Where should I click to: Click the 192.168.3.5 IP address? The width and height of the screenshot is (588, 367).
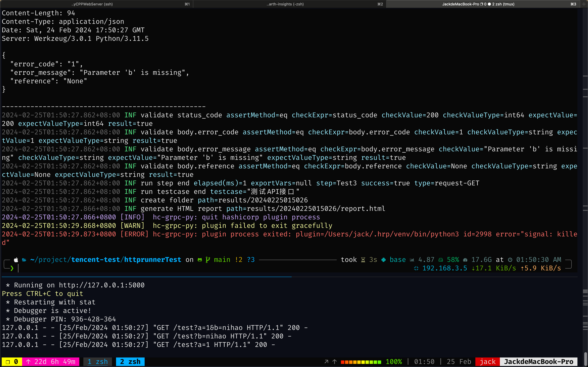point(445,268)
